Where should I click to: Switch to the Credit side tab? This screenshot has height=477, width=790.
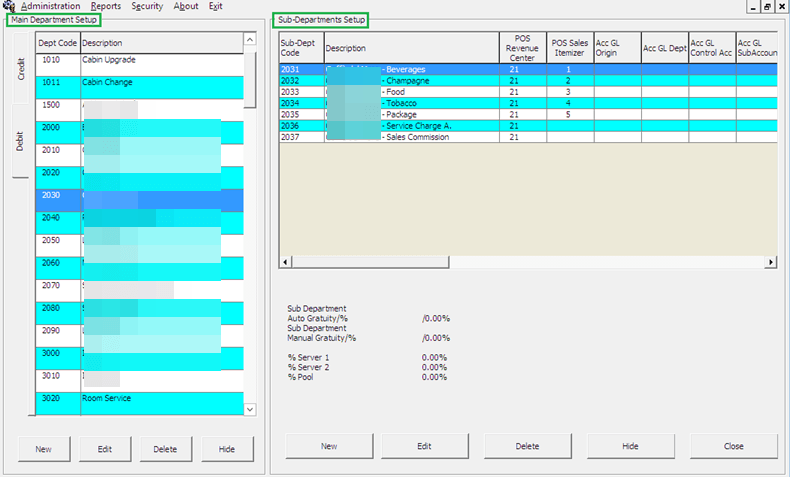tap(21, 69)
